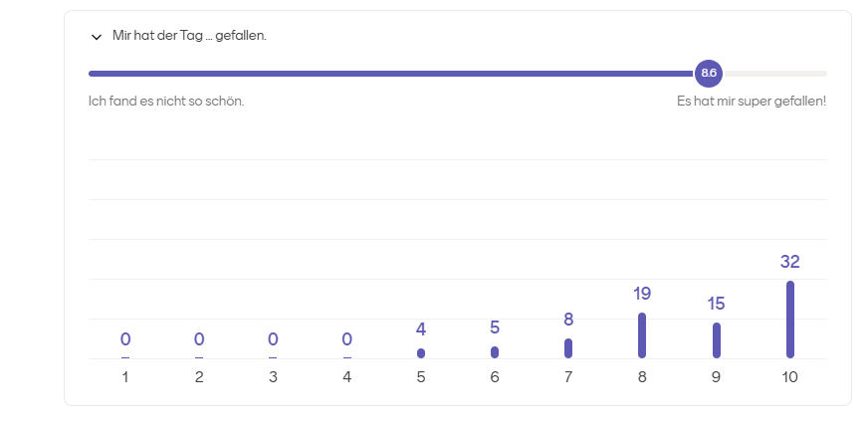The image size is (868, 434).
Task: Click the bar for rating 10
Action: (790, 320)
